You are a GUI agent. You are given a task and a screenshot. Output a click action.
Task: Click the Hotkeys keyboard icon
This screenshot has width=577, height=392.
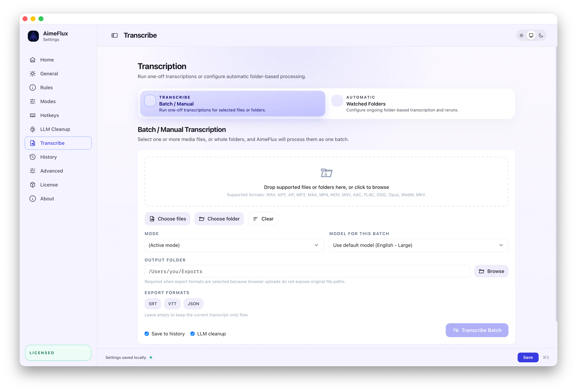(32, 115)
